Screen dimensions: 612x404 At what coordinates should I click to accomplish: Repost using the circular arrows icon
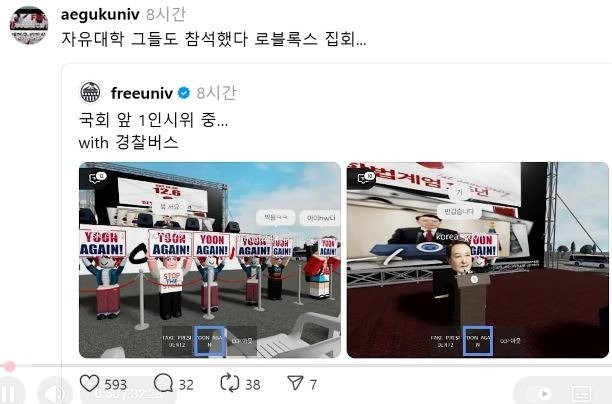230,383
